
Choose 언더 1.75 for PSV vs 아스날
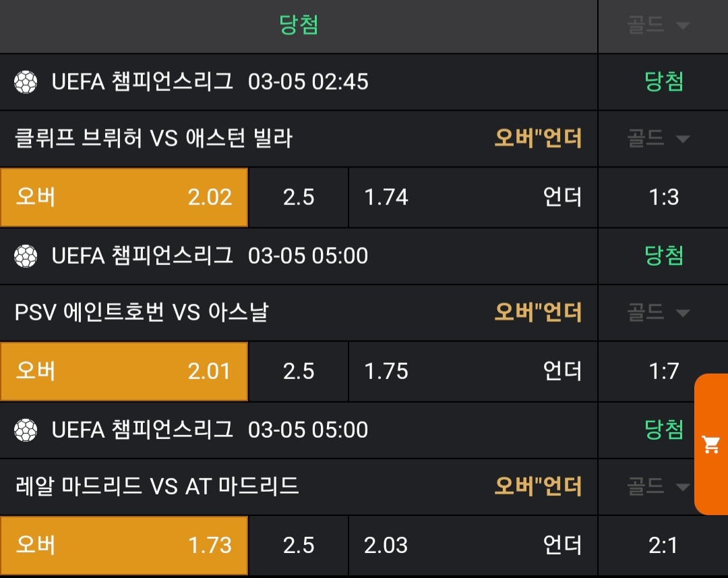[473, 372]
